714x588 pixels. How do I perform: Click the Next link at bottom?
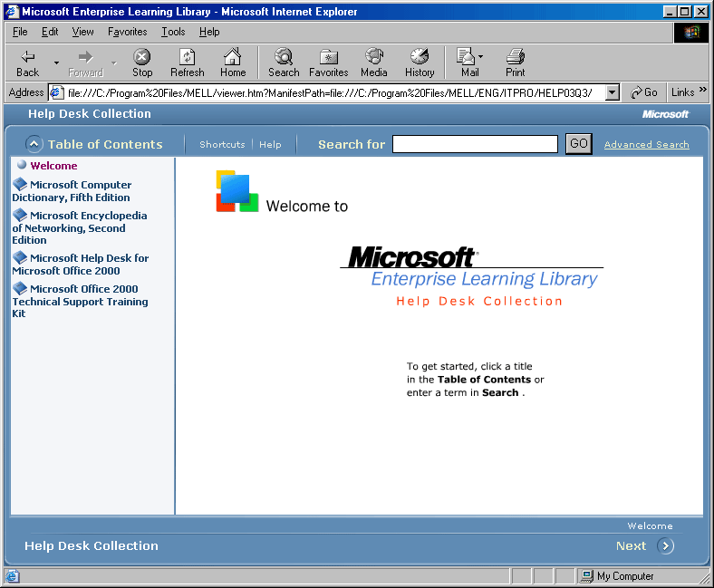pyautogui.click(x=632, y=545)
